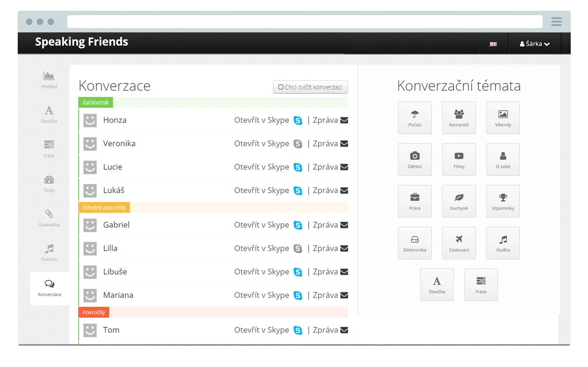Click Zpráva link for Lukáš
The image size is (588, 367).
tap(325, 190)
